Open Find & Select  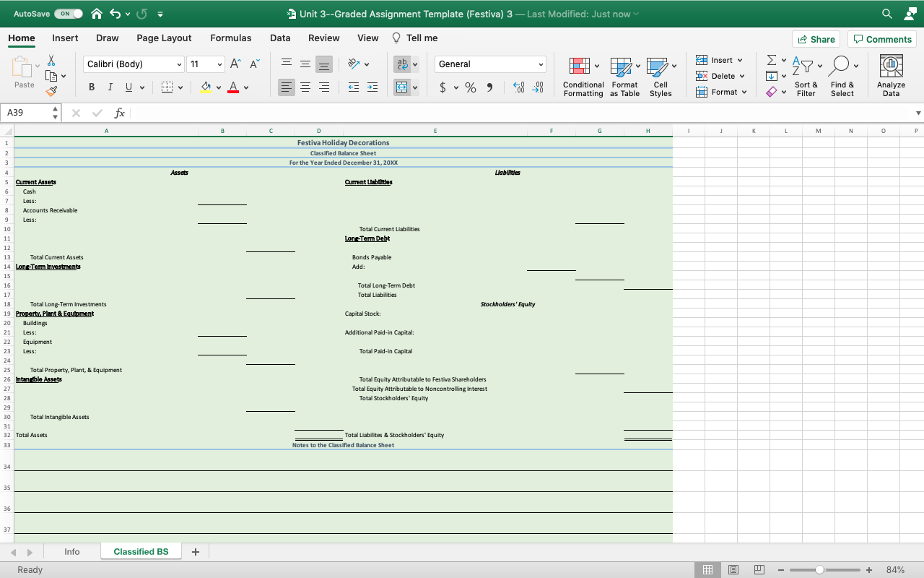842,77
